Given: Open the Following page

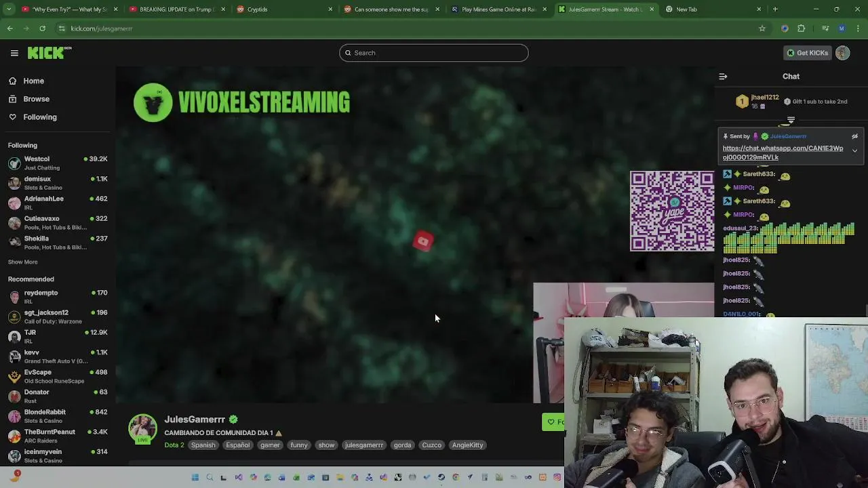Looking at the screenshot, I should (40, 117).
